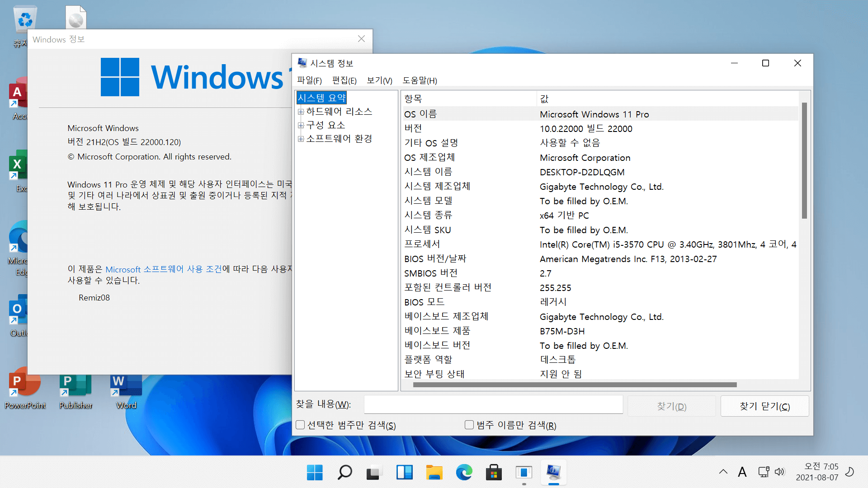Click the 값 column header
The image size is (868, 488).
667,99
